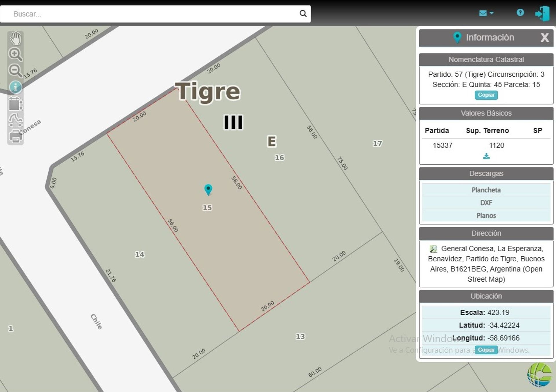
Task: Open the help question mark icon
Action: point(520,12)
